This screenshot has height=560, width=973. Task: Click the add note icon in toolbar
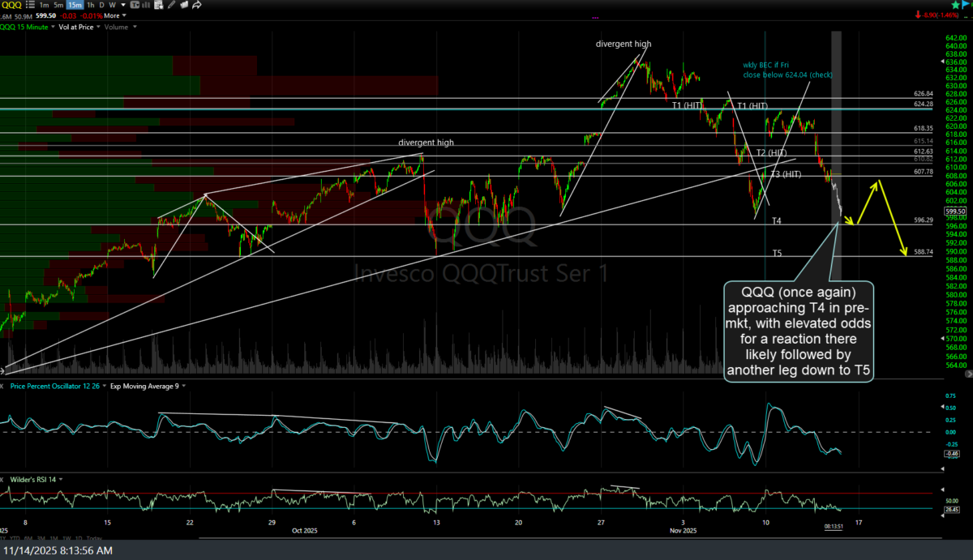pos(158,5)
